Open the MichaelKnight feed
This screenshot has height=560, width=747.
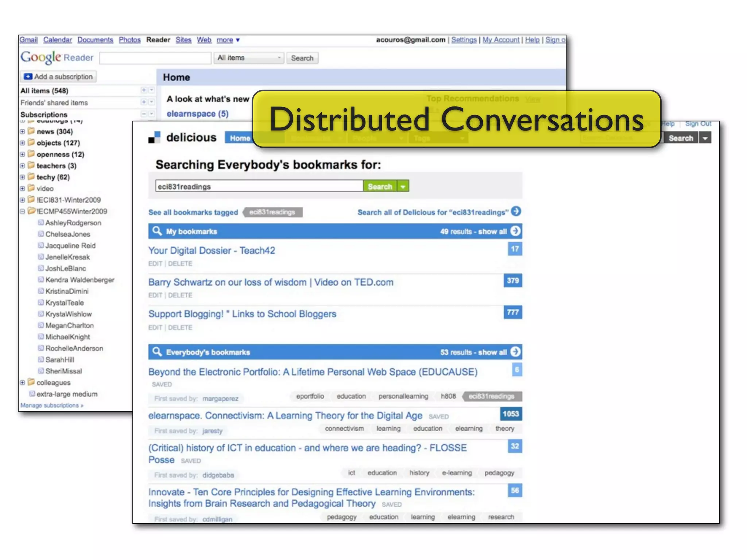67,337
